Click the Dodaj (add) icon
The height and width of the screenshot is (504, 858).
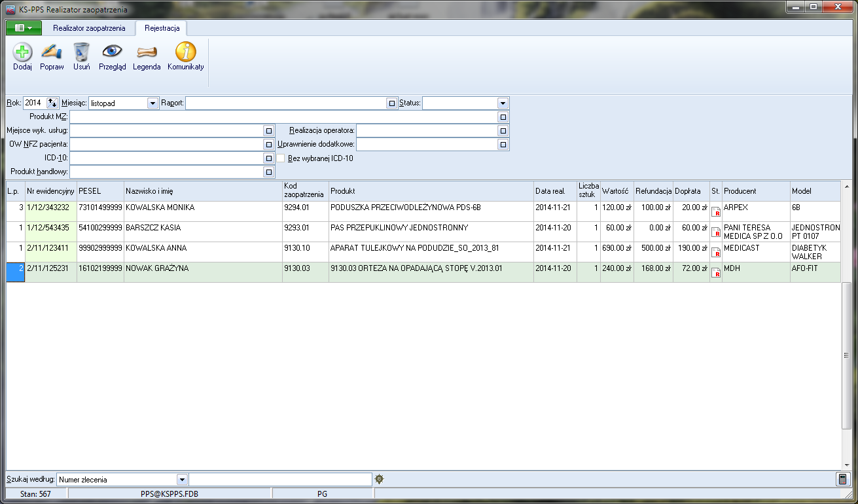[22, 52]
